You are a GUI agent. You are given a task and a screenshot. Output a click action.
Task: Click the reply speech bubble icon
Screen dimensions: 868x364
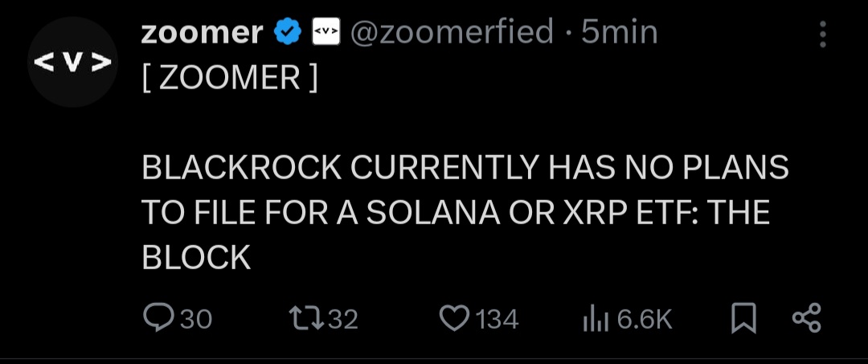click(159, 319)
